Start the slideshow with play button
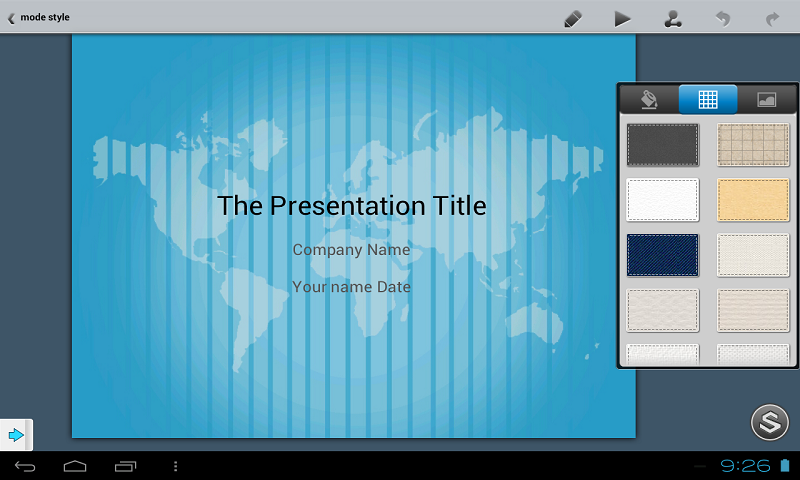The image size is (800, 480). click(x=622, y=18)
